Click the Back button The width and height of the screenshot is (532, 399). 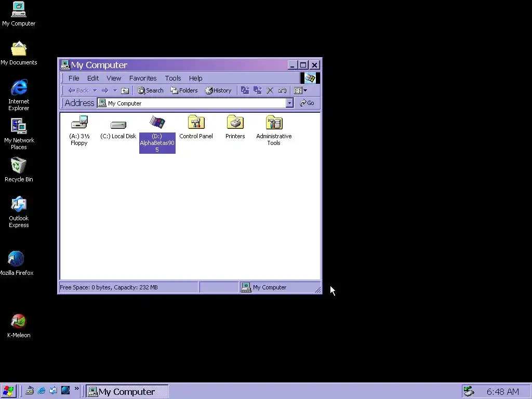pyautogui.click(x=78, y=90)
